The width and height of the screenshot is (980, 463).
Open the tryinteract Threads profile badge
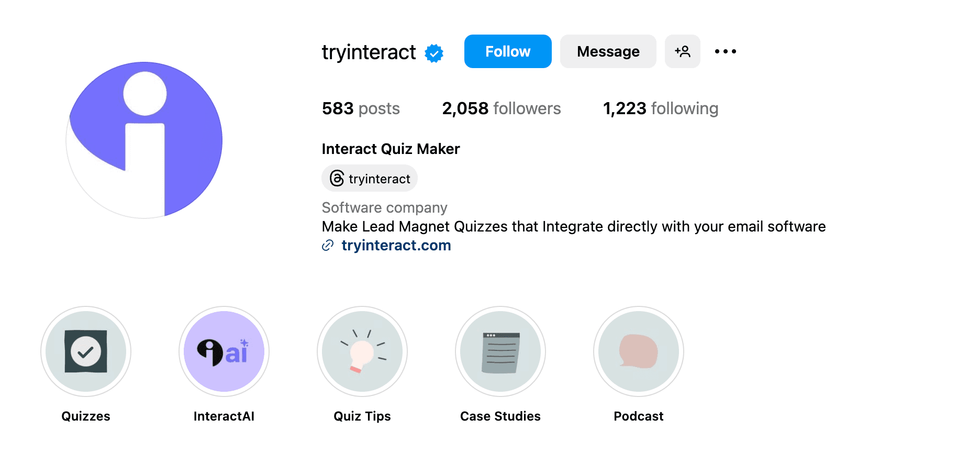[x=370, y=179]
